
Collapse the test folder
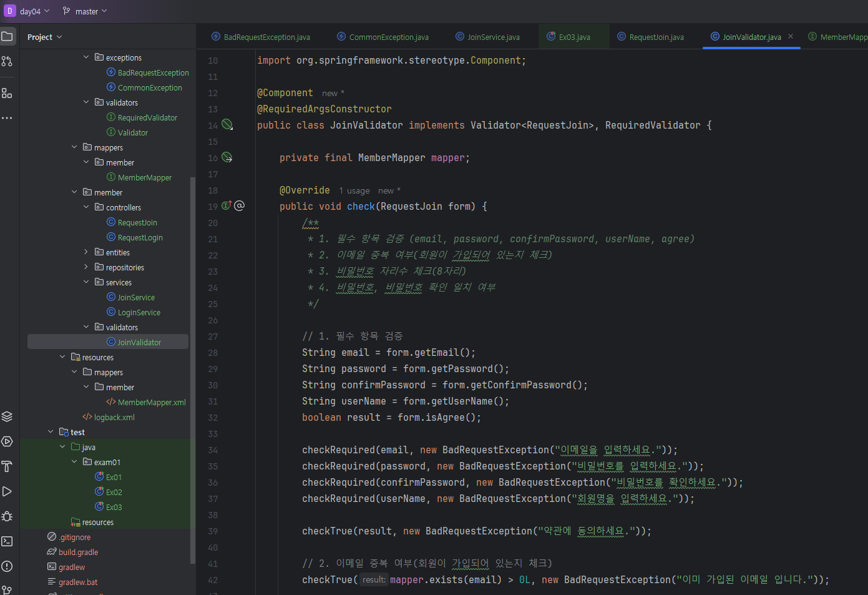tap(51, 432)
